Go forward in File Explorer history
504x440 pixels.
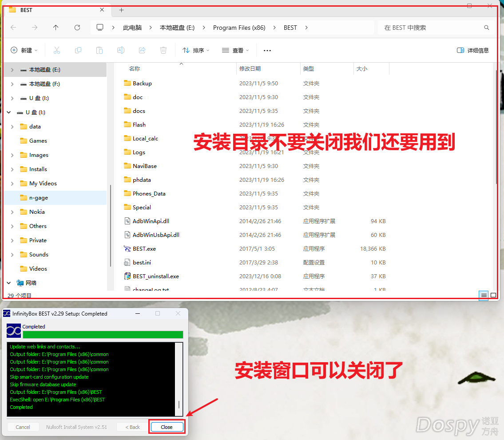pos(35,28)
